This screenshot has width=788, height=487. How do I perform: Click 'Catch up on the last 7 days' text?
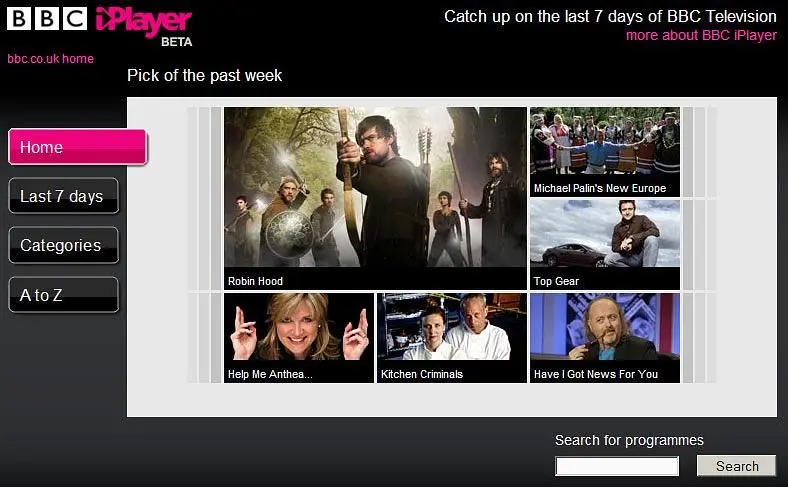(x=610, y=17)
